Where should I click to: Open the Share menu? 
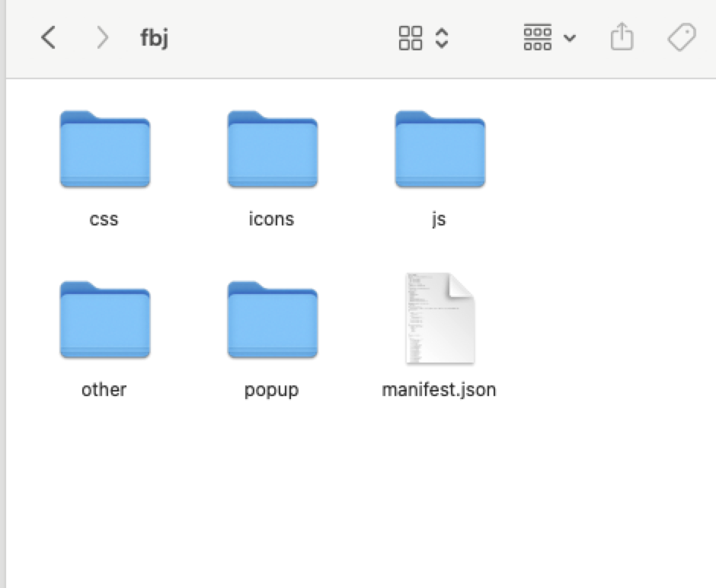(x=622, y=37)
